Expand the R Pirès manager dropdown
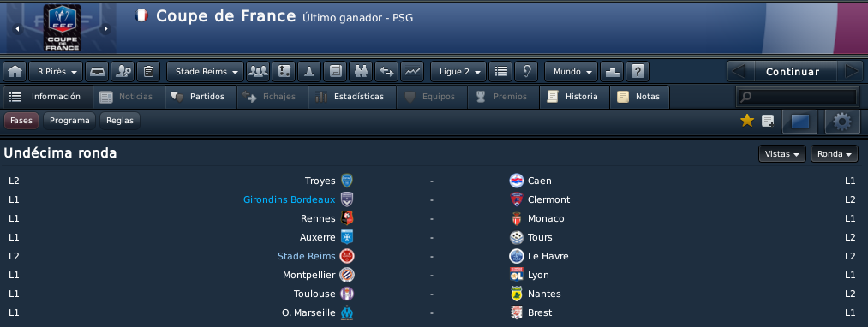 click(56, 71)
